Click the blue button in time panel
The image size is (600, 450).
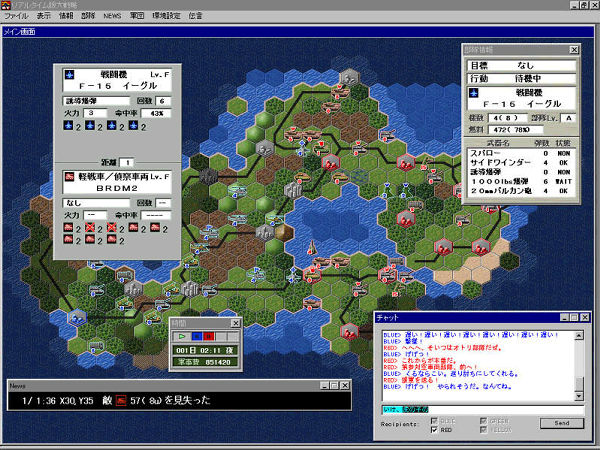click(197, 336)
